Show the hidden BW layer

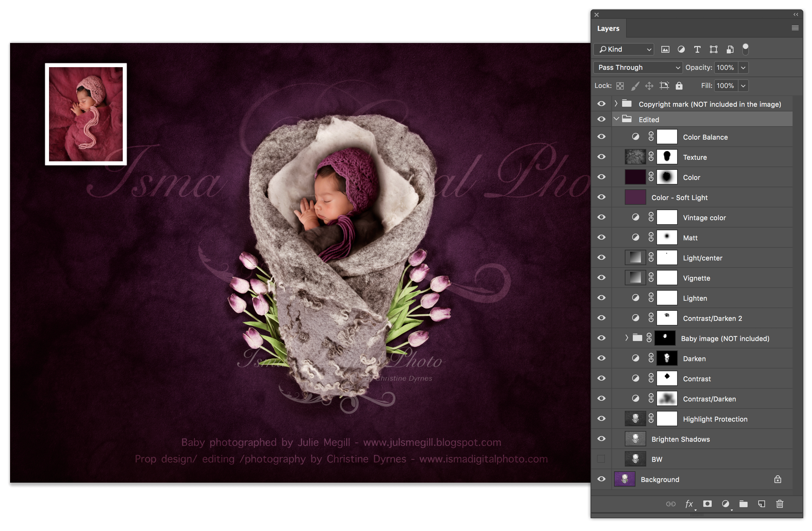tap(601, 459)
